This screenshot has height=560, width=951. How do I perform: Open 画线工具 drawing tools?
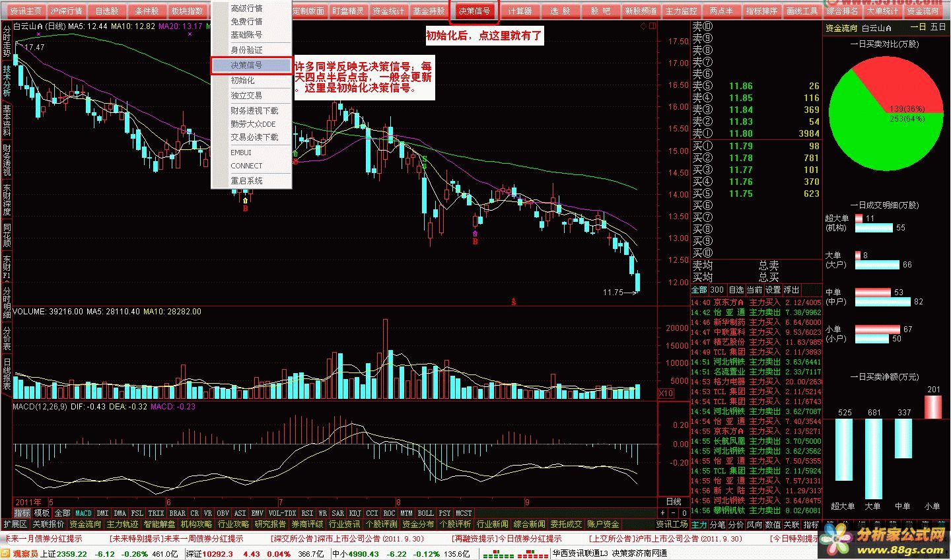pyautogui.click(x=802, y=11)
